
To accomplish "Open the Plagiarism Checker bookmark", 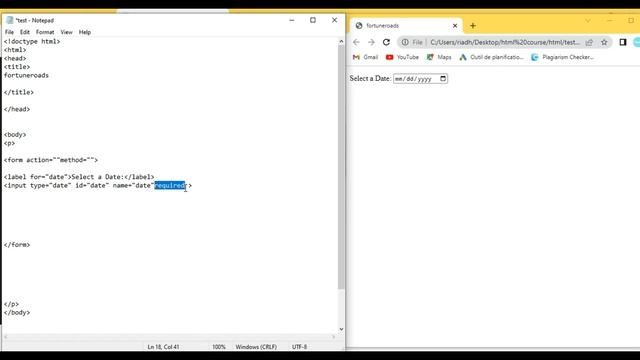I will pyautogui.click(x=562, y=57).
